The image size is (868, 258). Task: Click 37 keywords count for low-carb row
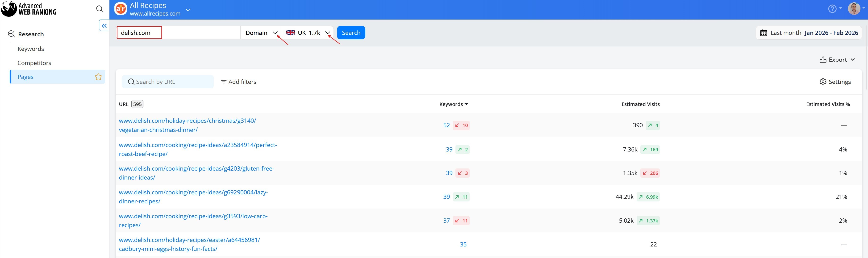pos(447,221)
